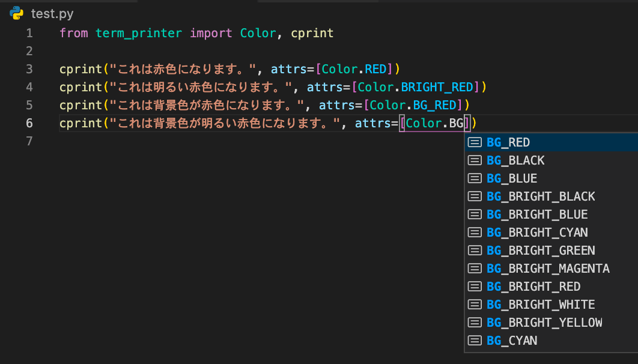This screenshot has height=364, width=638.
Task: Choose the BG_BRIGHT_GREEN completion
Action: tap(551, 250)
